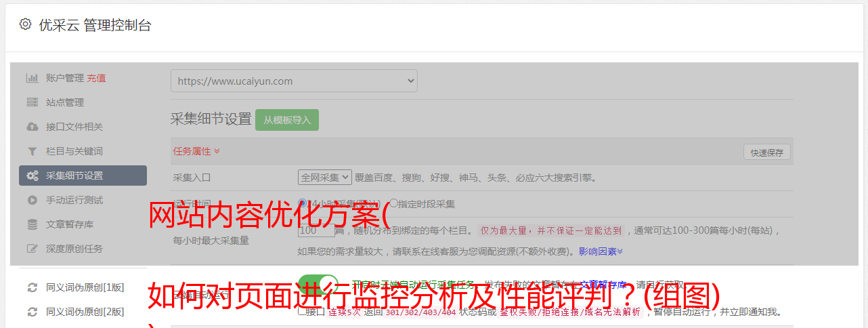Screen dimensions: 868x328
Task: Select 采集细节设置 in sidebar
Action: click(x=83, y=176)
